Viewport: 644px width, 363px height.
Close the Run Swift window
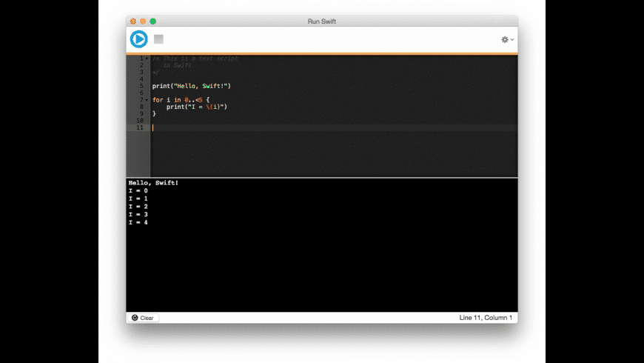point(133,21)
